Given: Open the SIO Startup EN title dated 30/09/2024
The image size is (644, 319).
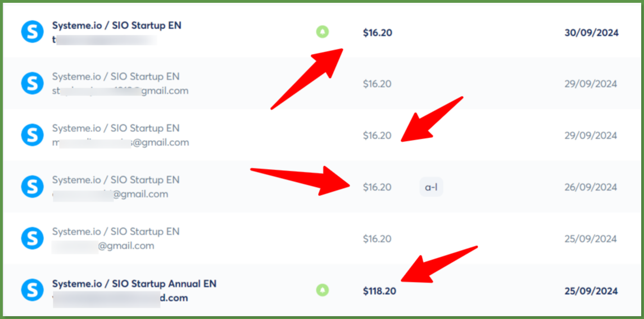Looking at the screenshot, I should click(117, 25).
